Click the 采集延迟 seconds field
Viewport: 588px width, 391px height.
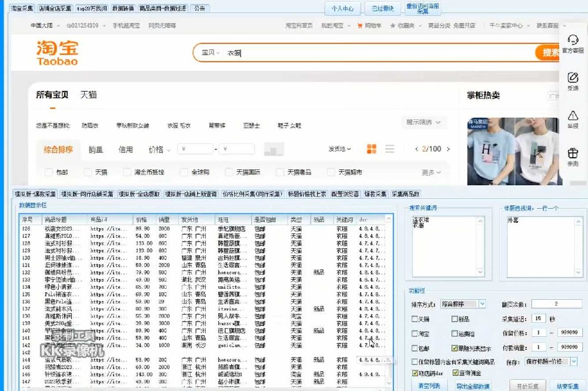[x=538, y=319]
